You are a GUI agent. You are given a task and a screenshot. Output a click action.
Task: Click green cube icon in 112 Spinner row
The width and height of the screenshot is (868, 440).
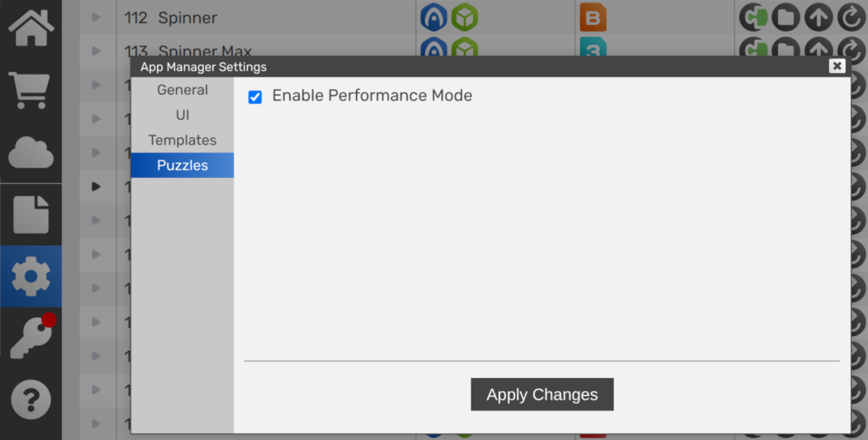coord(464,18)
